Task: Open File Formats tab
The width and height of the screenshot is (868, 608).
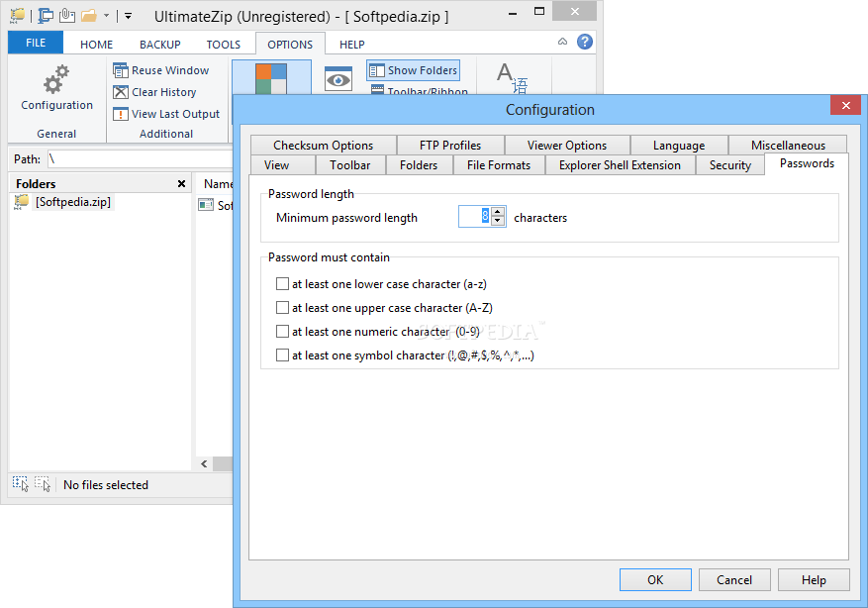Action: [x=498, y=165]
